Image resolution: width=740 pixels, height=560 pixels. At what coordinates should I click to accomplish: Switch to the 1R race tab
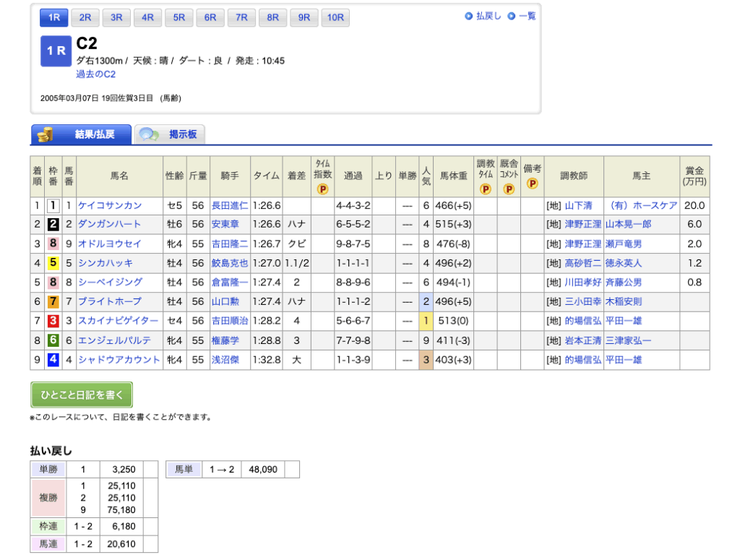54,17
